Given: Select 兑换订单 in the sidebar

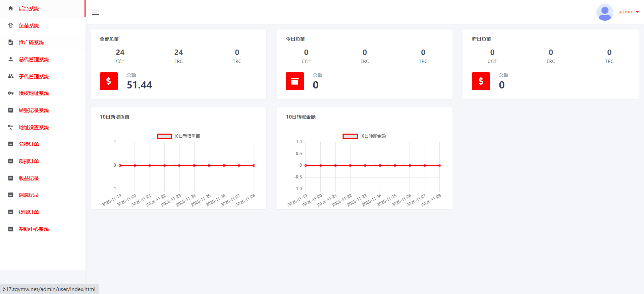Looking at the screenshot, I should pos(29,144).
